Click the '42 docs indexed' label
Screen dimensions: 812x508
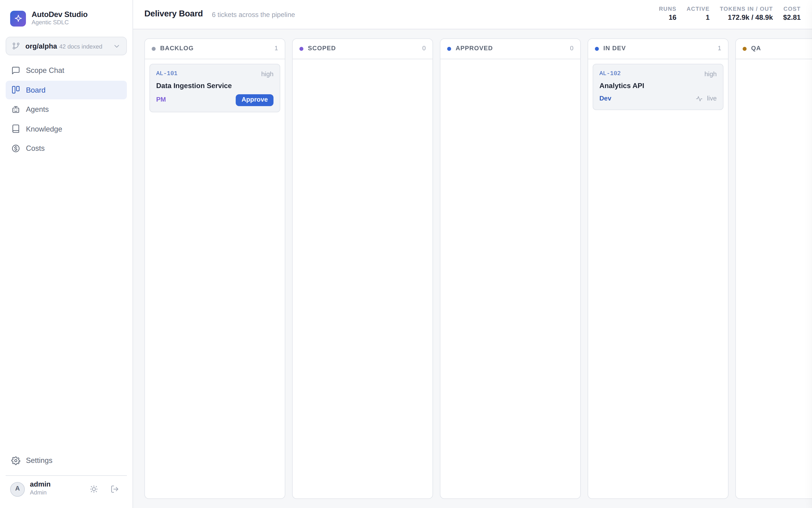(81, 47)
